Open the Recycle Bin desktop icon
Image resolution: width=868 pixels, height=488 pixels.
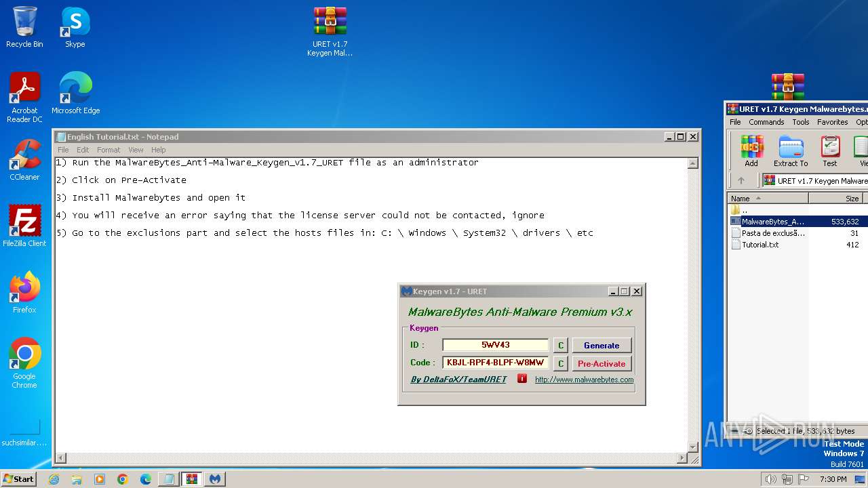tap(24, 27)
